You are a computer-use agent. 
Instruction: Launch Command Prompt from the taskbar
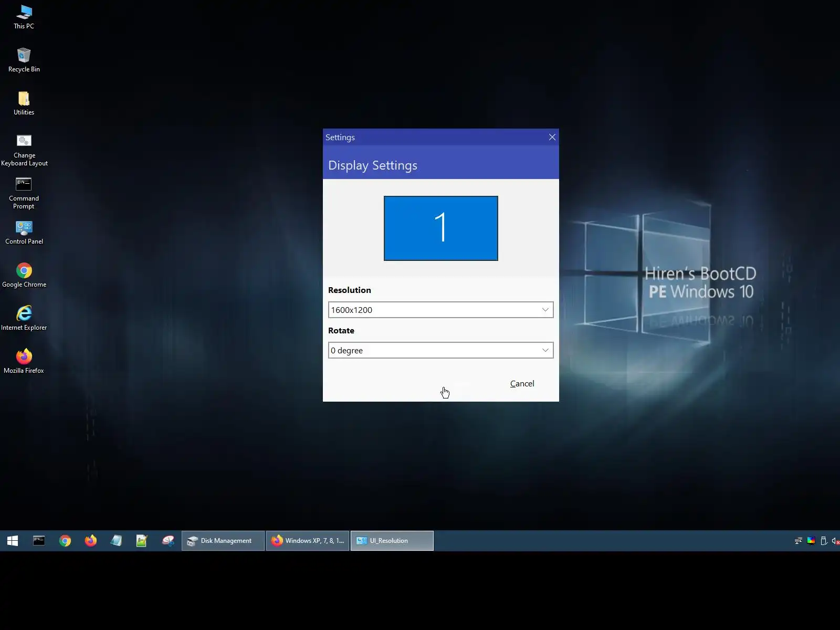point(39,541)
